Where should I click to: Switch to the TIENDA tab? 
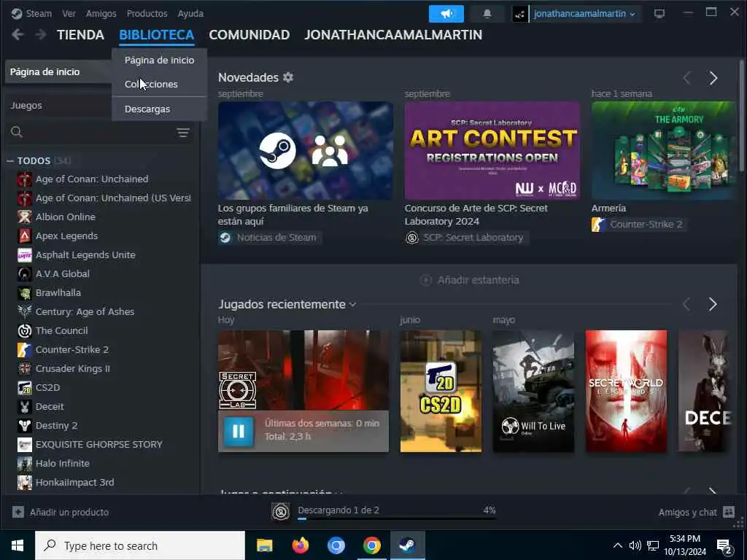(80, 35)
